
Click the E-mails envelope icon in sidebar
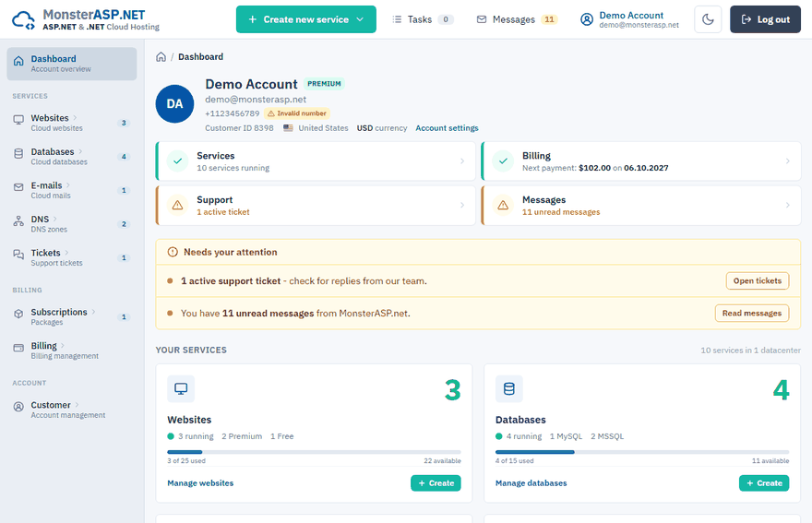(18, 187)
